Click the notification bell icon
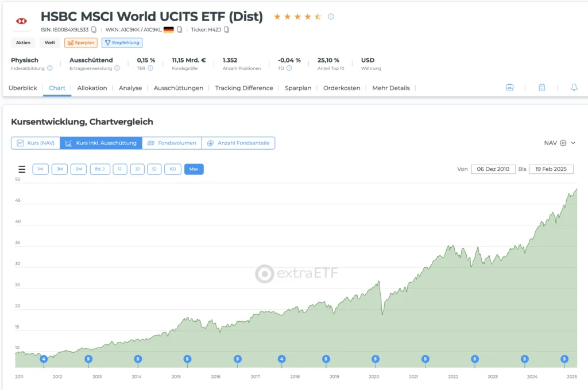This screenshot has height=390, width=588. coord(574,88)
